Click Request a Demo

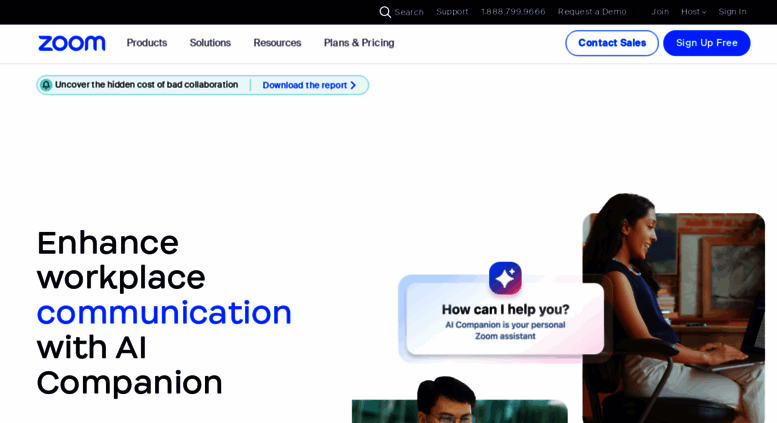592,11
